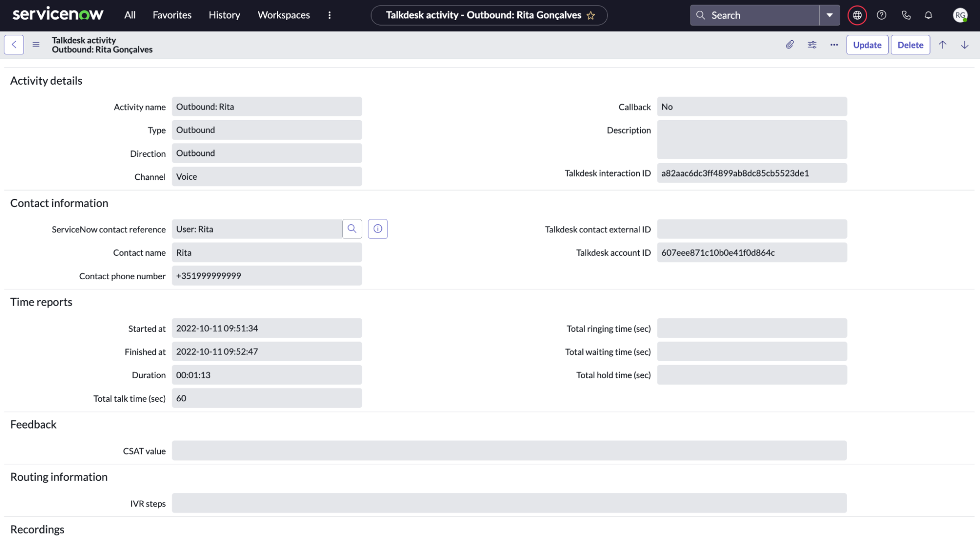Open the RG user avatar menu
The image size is (980, 536).
tap(960, 15)
